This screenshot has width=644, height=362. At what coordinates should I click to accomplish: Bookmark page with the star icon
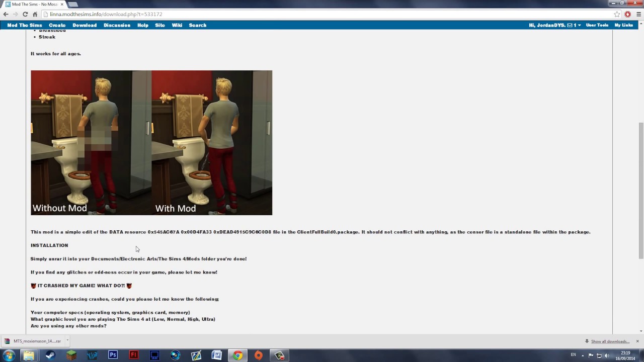(617, 14)
